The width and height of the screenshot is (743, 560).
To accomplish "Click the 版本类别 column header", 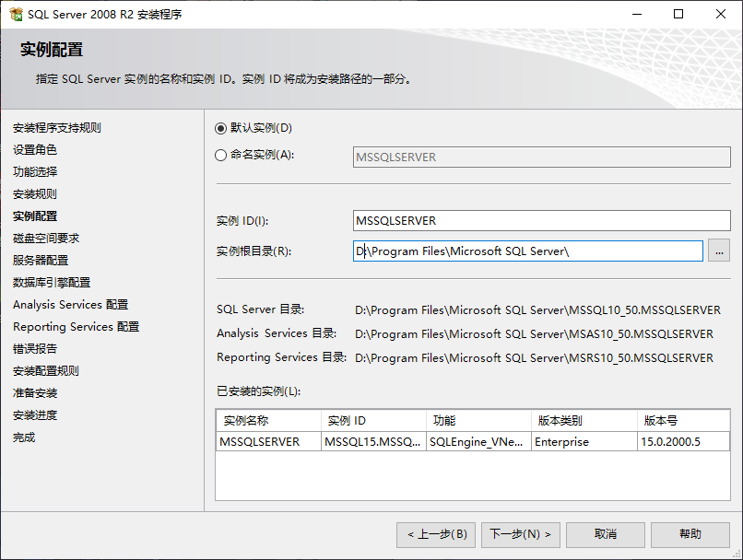I will (x=584, y=420).
